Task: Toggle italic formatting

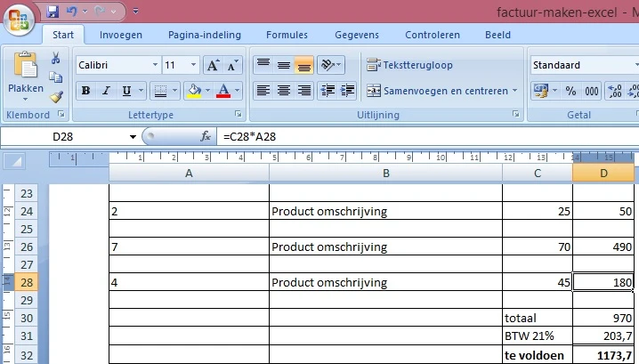Action: click(x=107, y=91)
